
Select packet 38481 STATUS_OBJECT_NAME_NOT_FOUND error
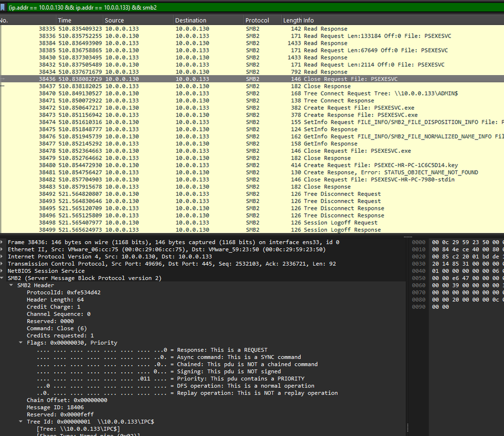click(252, 172)
